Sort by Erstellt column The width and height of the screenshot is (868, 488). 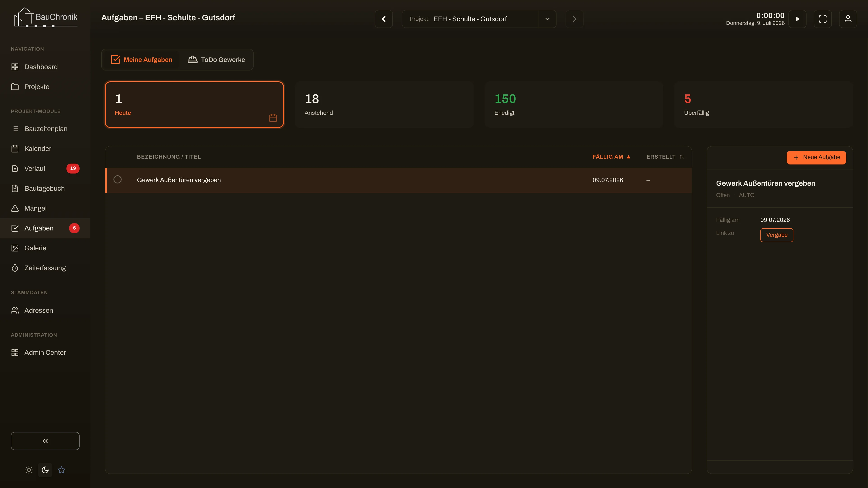(x=665, y=157)
